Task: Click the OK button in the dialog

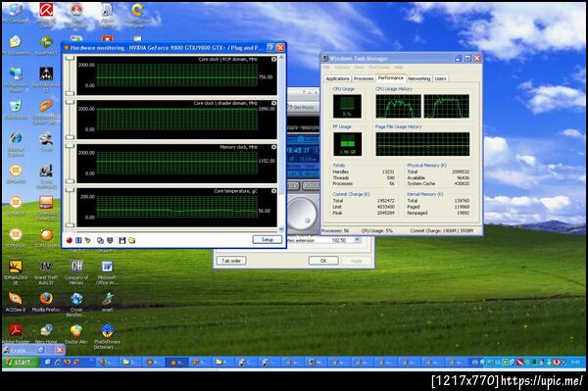Action: (323, 261)
